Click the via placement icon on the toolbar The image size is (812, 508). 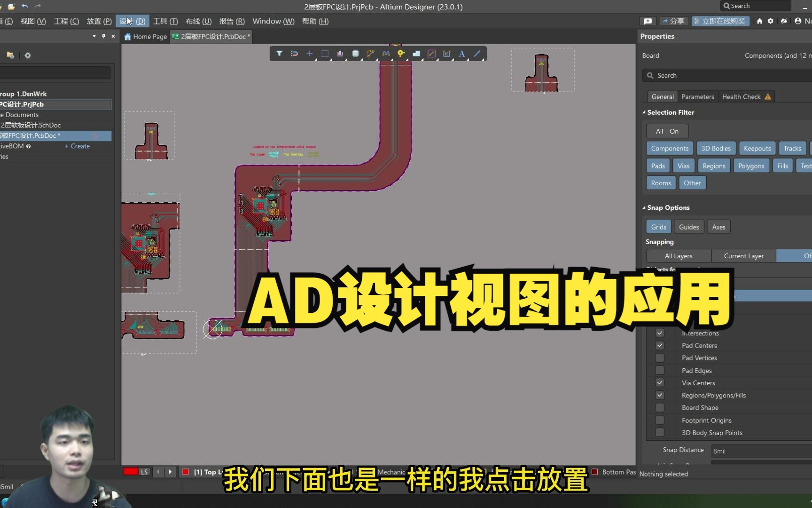pyautogui.click(x=401, y=54)
